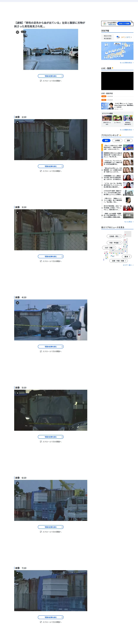Close image 6/10 with its X icon
138x644 pixels.
(18, 483)
